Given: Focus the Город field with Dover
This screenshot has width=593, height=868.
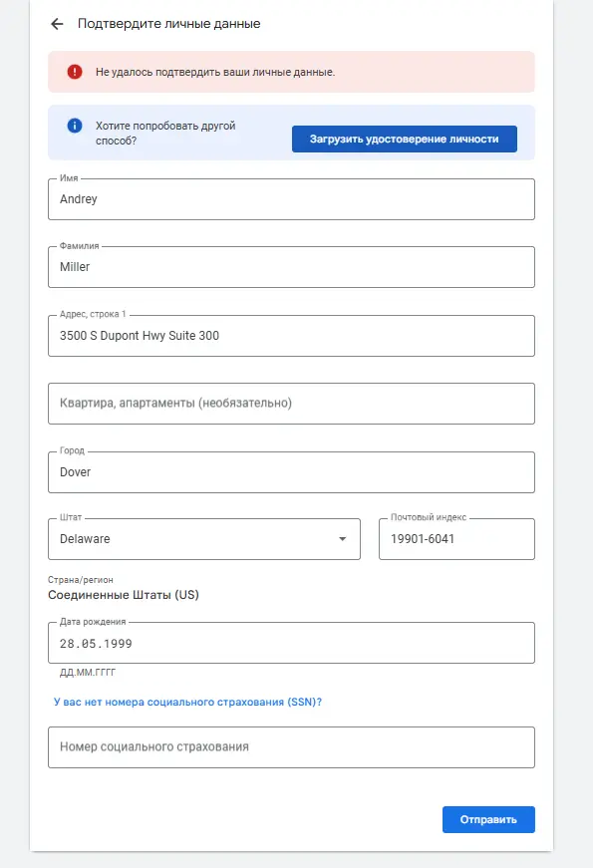Looking at the screenshot, I should click(x=291, y=472).
